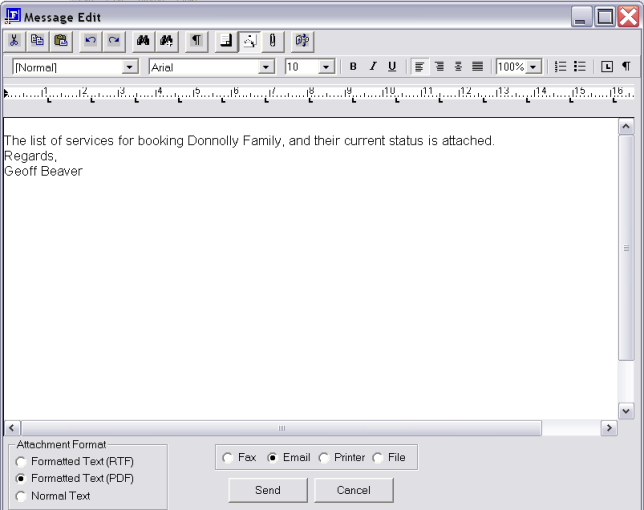Click the second binoculars icon with plus

(x=167, y=41)
